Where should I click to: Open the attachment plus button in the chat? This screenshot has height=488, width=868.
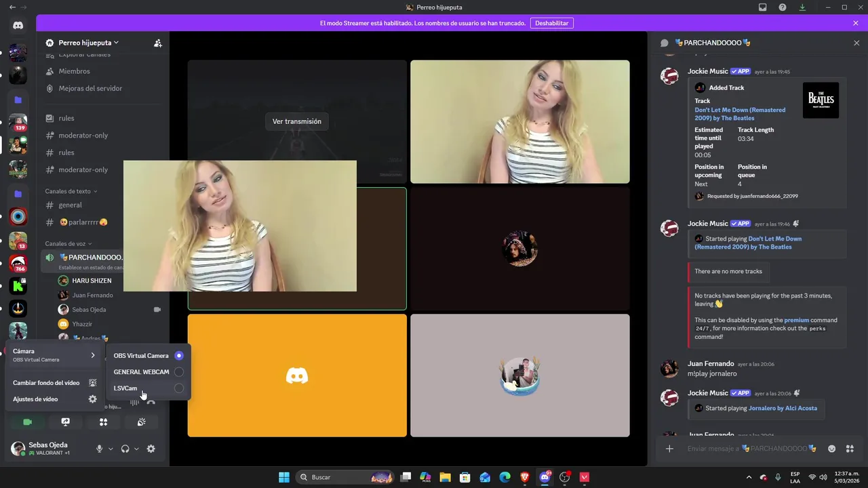669,449
